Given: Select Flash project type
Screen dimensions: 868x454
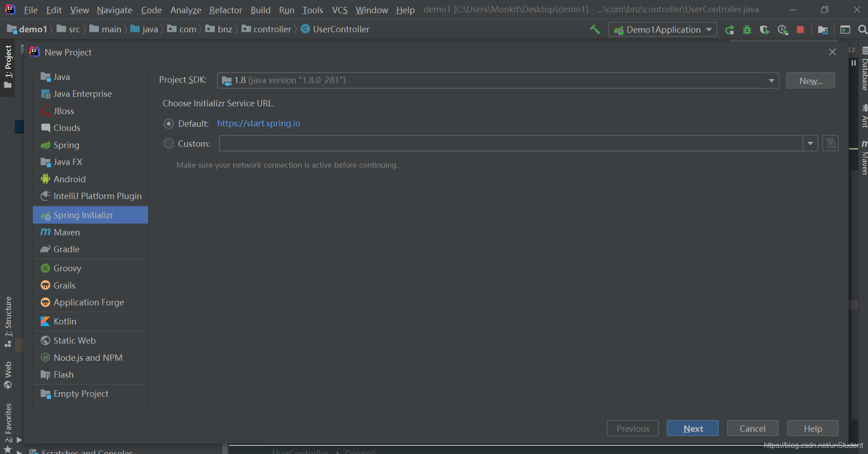Looking at the screenshot, I should tap(90, 375).
